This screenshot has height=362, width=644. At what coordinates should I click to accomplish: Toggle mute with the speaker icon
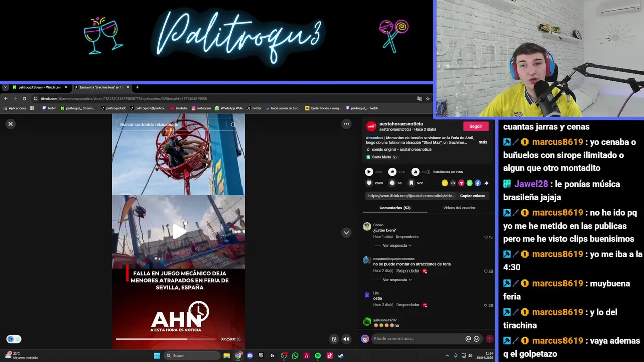coord(346,339)
